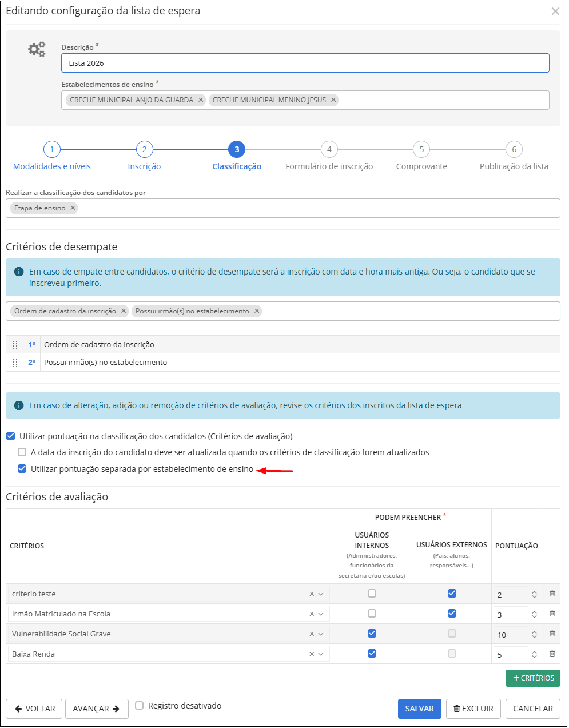Remove CRECHE MUNICIPAL ANJO DA GUARDA tag
The image size is (569, 728).
pyautogui.click(x=201, y=100)
